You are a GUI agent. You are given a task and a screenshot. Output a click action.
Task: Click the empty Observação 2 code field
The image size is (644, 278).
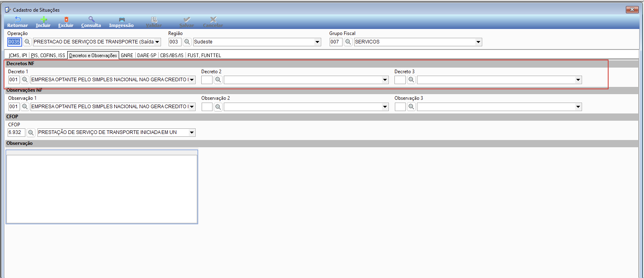click(x=207, y=107)
